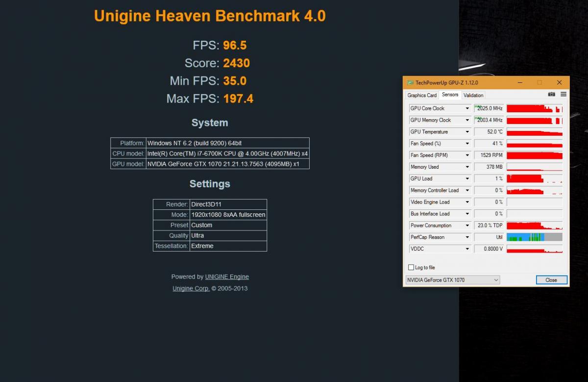Viewport: 588px width, 382px height.
Task: Click the Unigine Heaven Benchmark 4.0 heading
Action: 210,16
